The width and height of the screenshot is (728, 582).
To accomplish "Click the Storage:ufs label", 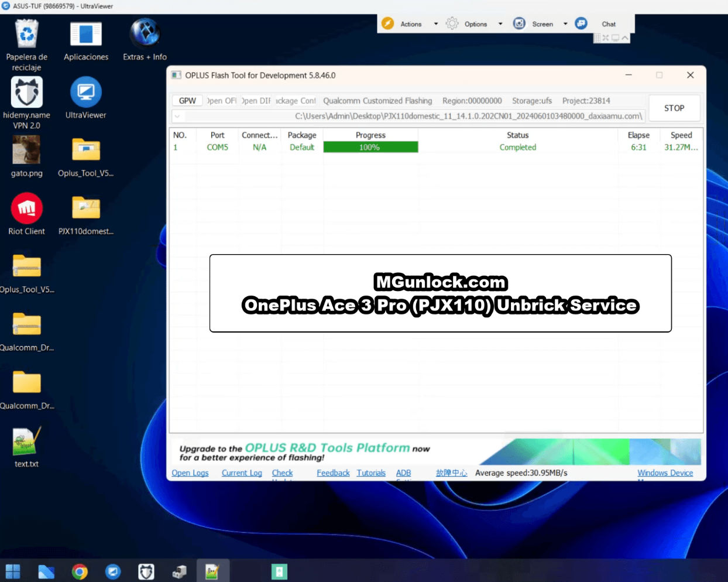I will coord(532,101).
